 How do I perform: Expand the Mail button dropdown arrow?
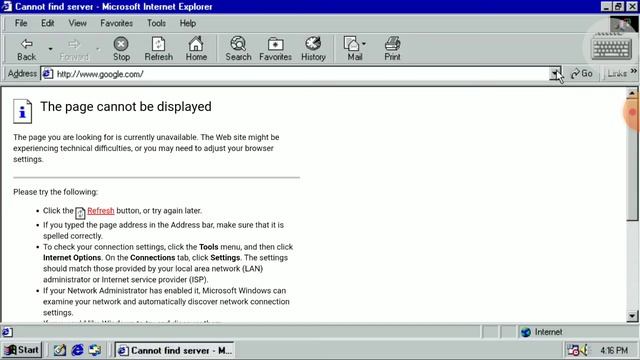[x=364, y=43]
